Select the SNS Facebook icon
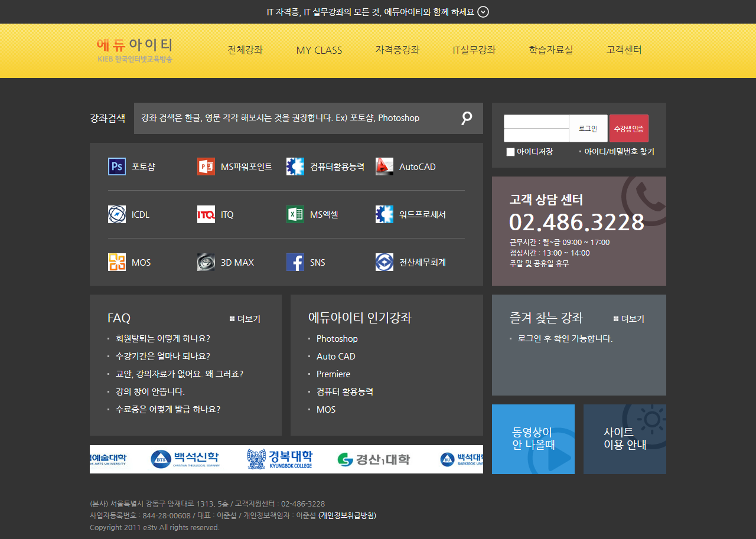The width and height of the screenshot is (756, 539). pyautogui.click(x=295, y=262)
